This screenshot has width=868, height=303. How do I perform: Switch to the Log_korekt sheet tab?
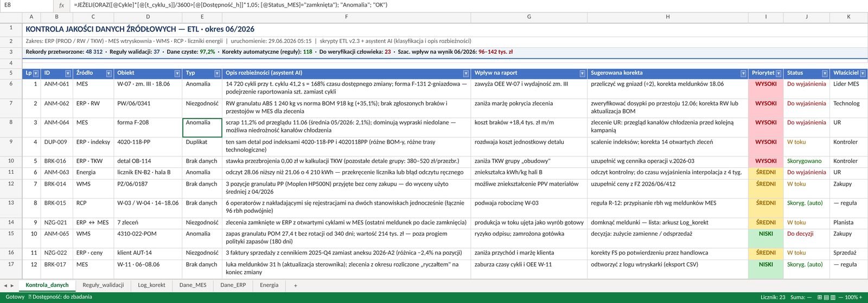(151, 285)
